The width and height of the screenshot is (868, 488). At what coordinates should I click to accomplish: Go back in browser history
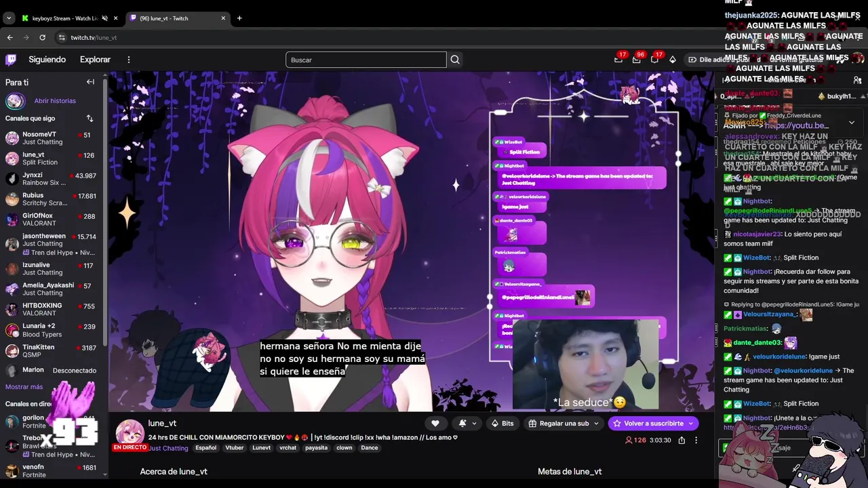[x=9, y=37]
